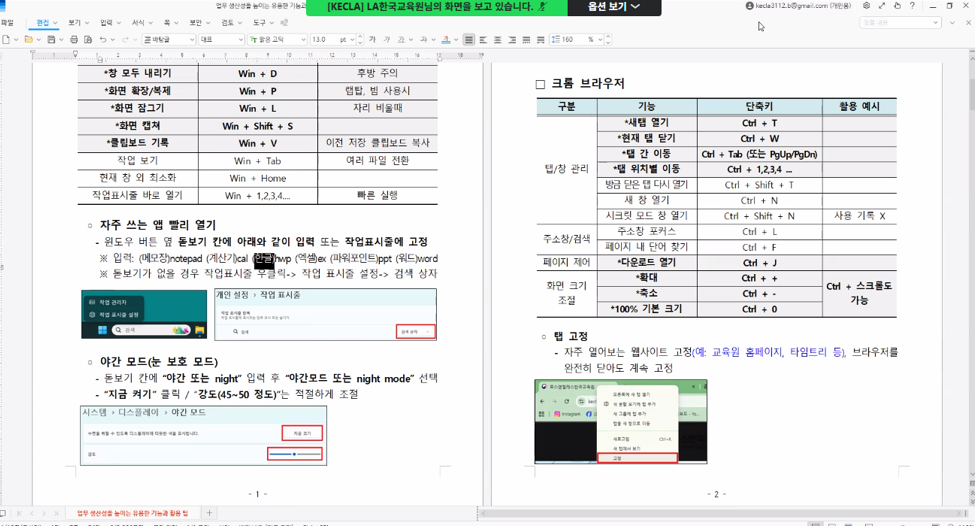Toggle bold text formatting
Image resolution: width=975 pixels, height=526 pixels.
tap(373, 40)
